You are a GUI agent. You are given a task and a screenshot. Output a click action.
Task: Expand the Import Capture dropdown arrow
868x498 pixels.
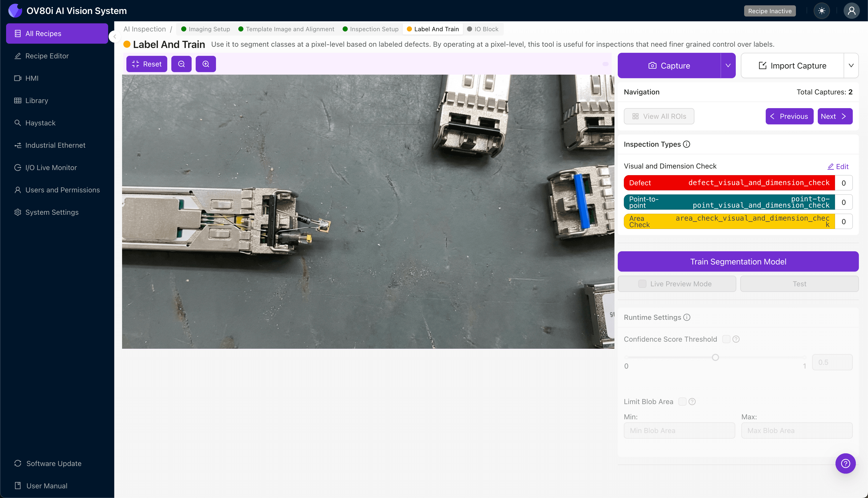851,66
